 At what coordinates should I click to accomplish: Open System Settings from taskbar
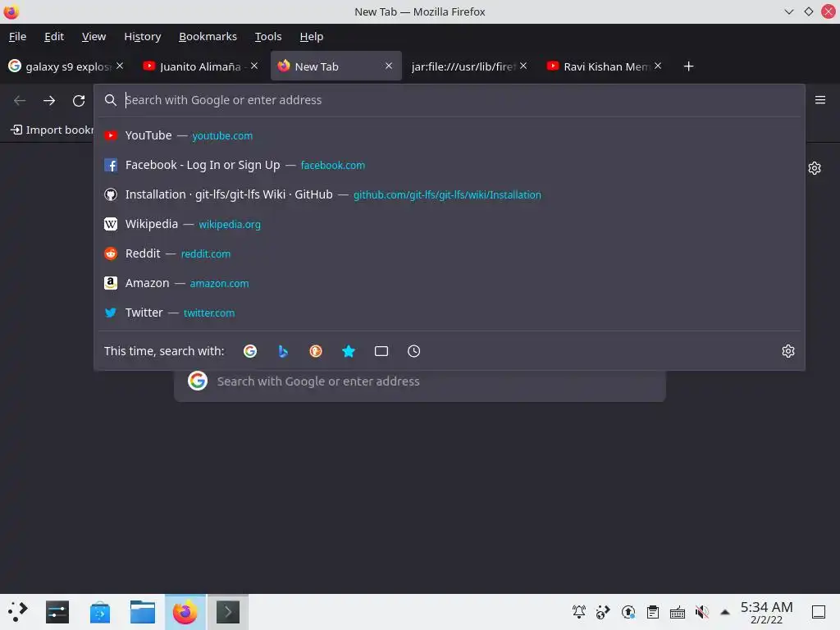[57, 612]
